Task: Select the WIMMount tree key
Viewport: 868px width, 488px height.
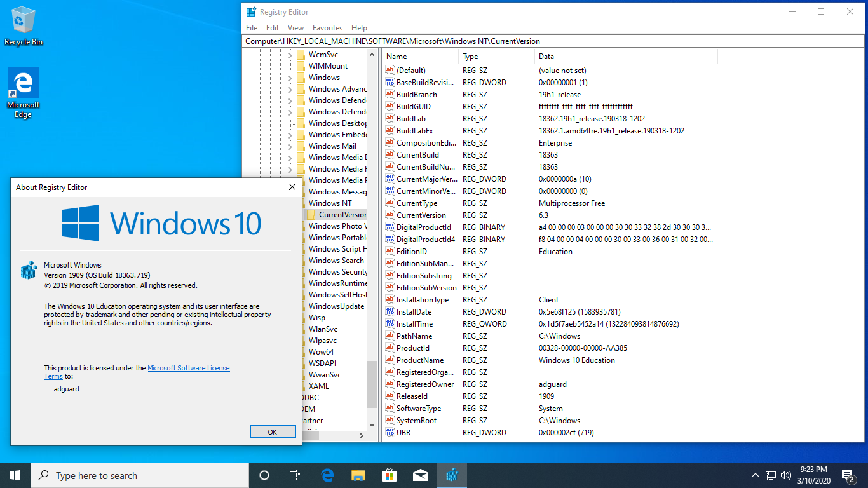Action: (328, 66)
